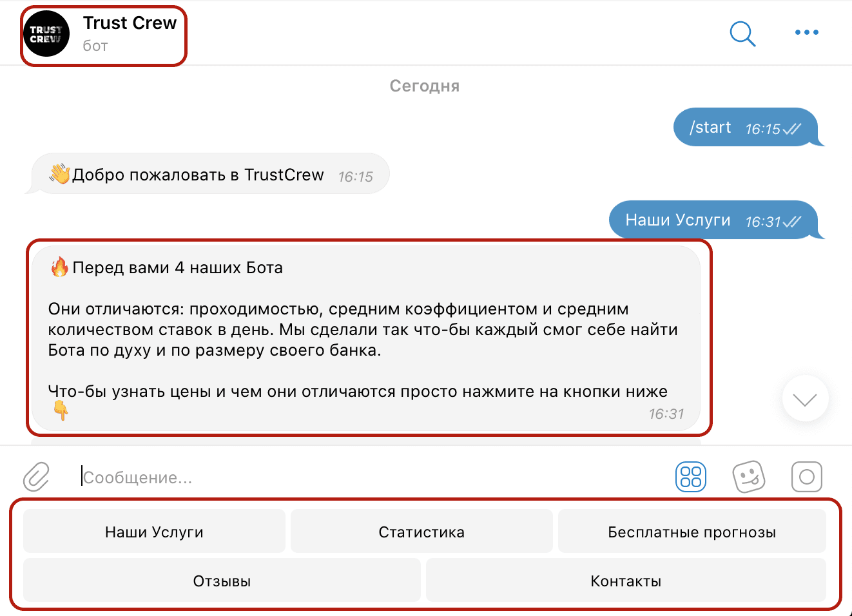Toggle the bot keyboard grid icon
852x616 pixels.
pos(691,477)
